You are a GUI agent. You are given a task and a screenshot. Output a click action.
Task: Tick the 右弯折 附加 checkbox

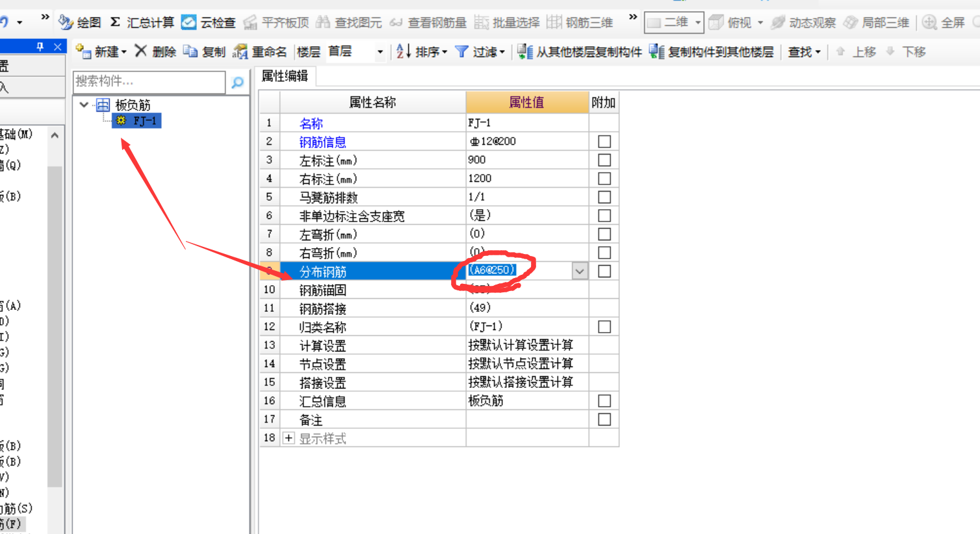[x=604, y=252]
